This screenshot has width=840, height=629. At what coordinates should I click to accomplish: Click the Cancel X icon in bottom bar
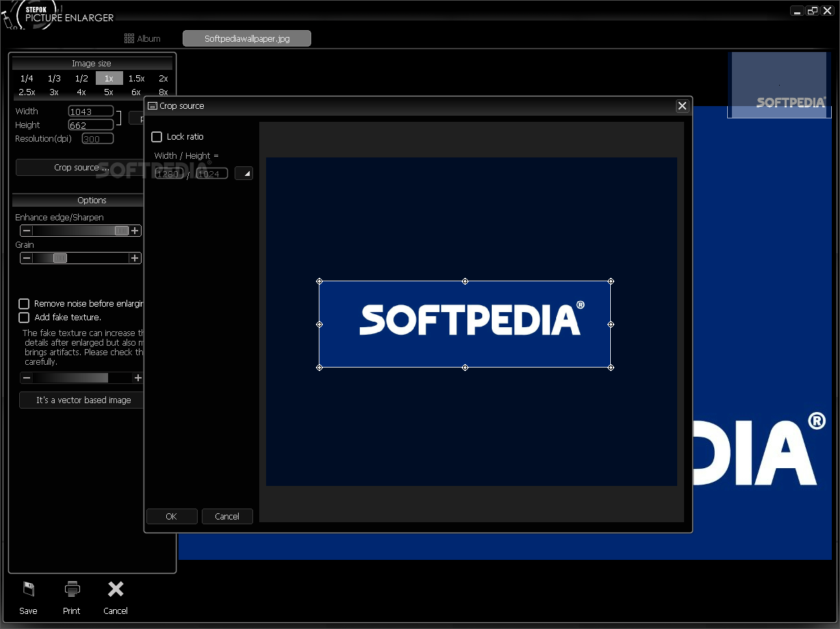click(x=116, y=589)
